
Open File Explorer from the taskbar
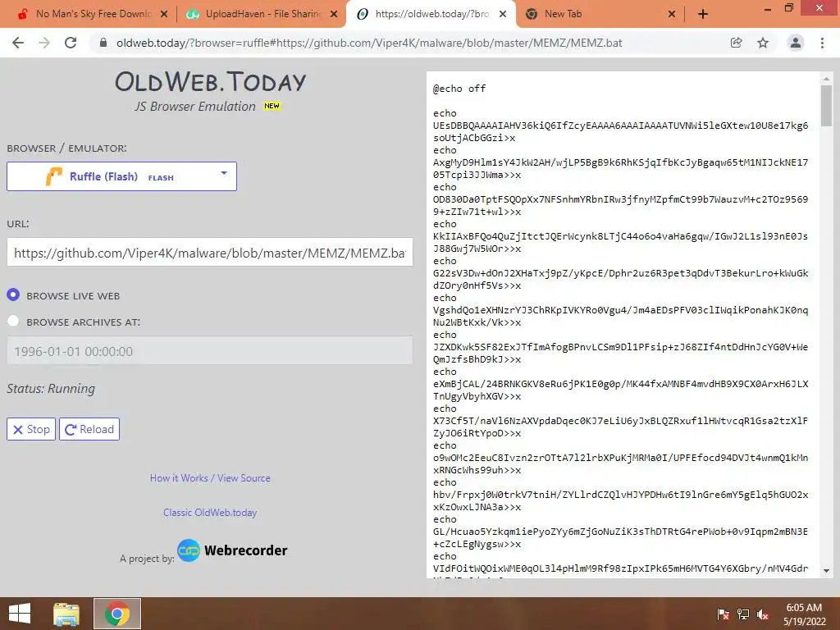tap(66, 614)
